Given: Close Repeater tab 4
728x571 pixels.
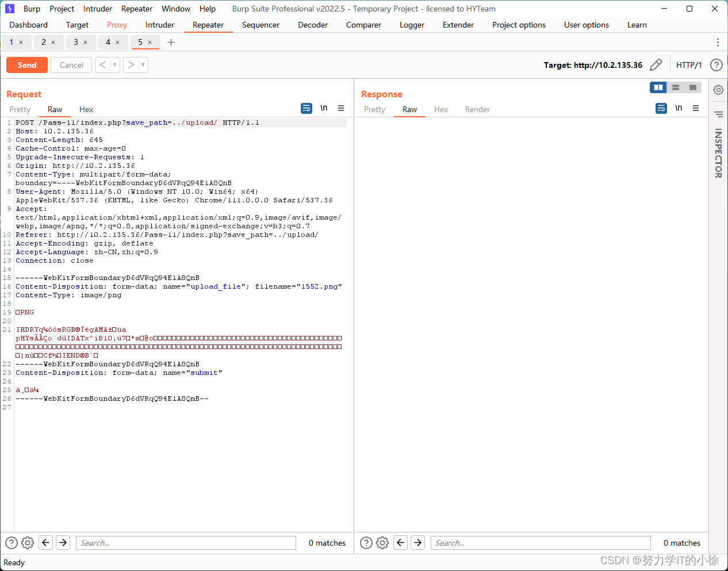Looking at the screenshot, I should [118, 43].
